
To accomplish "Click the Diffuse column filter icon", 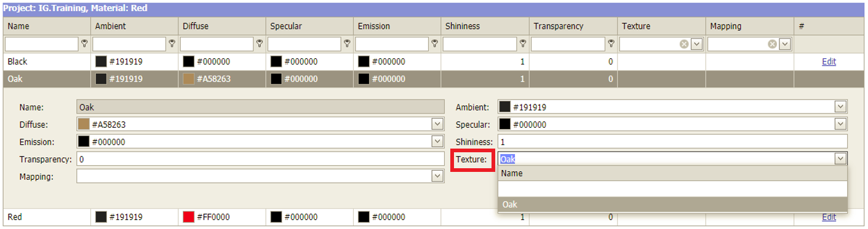I will [260, 44].
